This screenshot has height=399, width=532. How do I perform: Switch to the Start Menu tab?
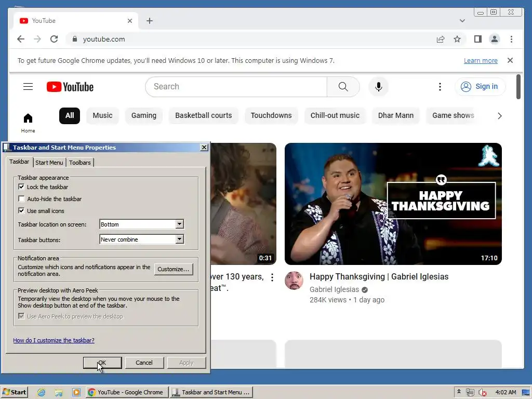click(49, 163)
